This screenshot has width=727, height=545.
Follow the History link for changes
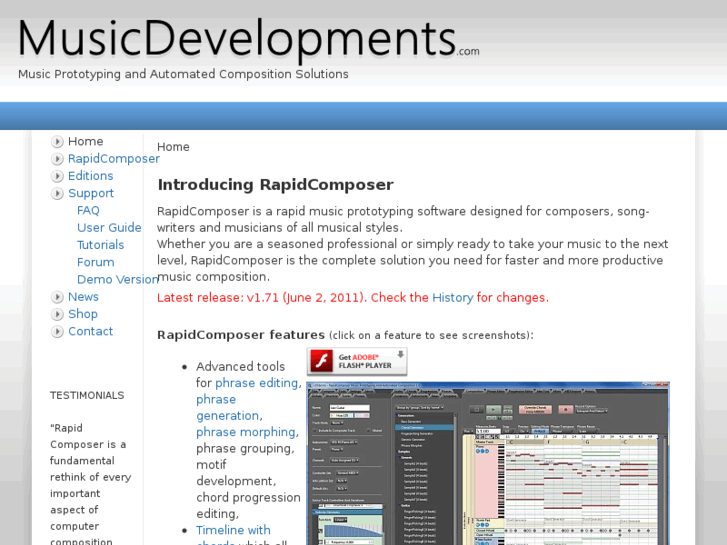[x=452, y=298]
